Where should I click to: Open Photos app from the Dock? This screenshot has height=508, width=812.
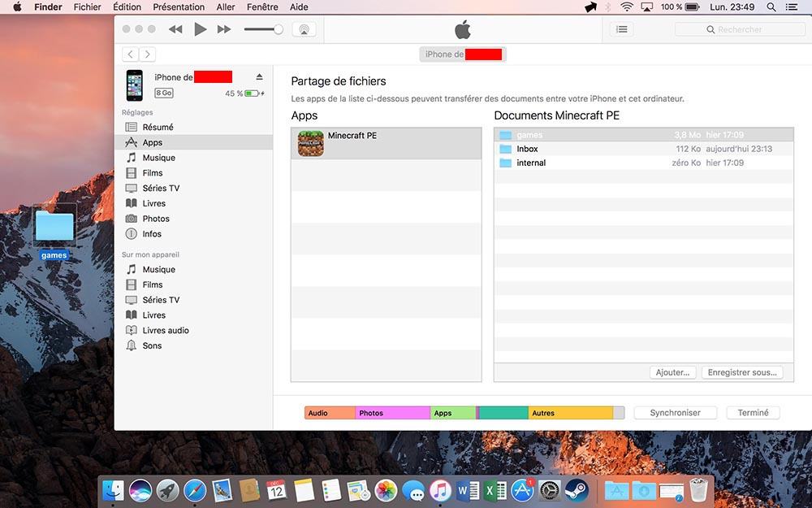click(386, 490)
